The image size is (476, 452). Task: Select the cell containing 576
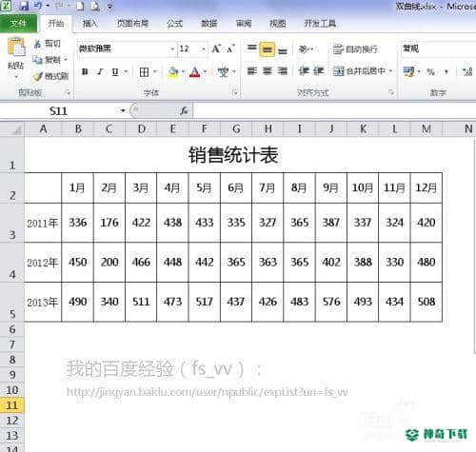click(x=331, y=302)
